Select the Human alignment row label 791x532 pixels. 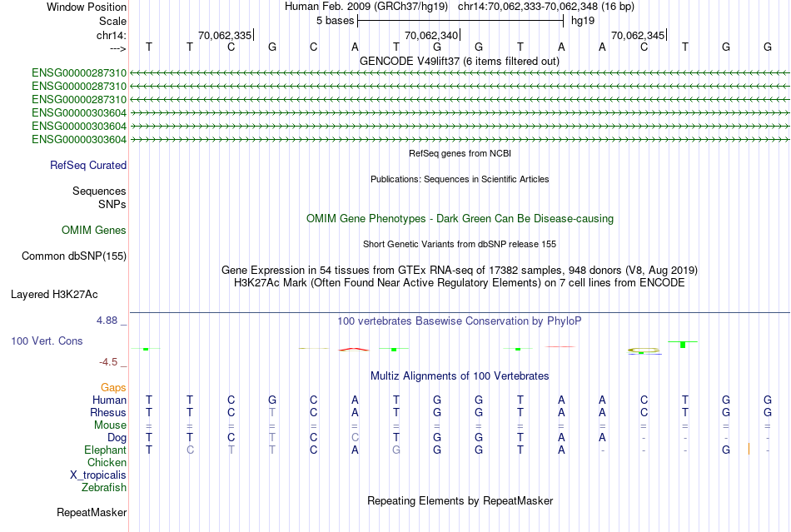coord(109,400)
